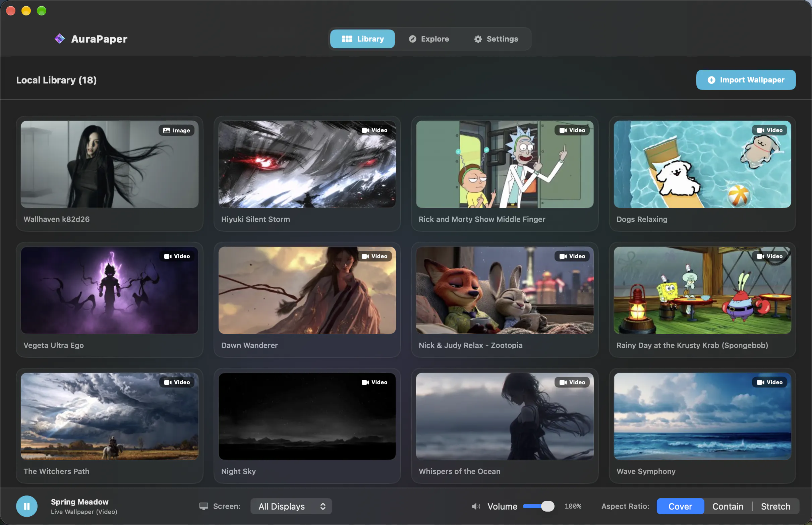
Task: Click the "Volume" label text
Action: (x=502, y=506)
